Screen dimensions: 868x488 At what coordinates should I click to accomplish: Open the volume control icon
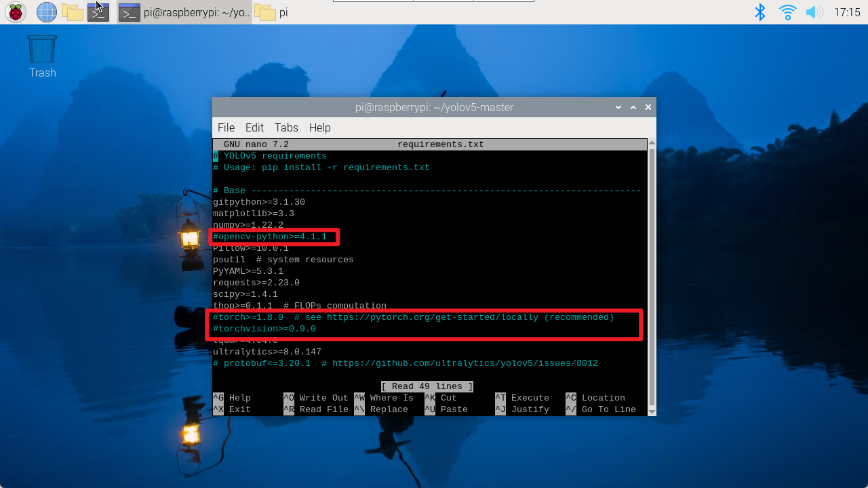pos(814,12)
